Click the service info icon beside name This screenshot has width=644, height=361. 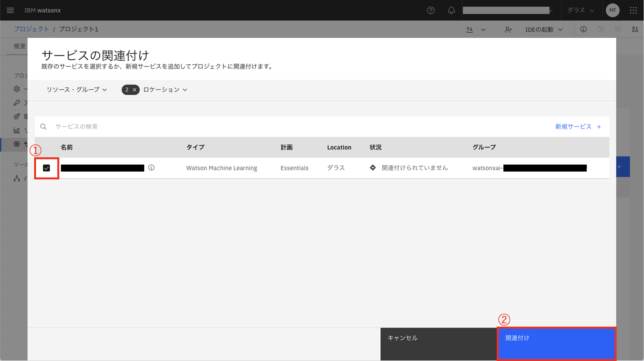point(151,168)
